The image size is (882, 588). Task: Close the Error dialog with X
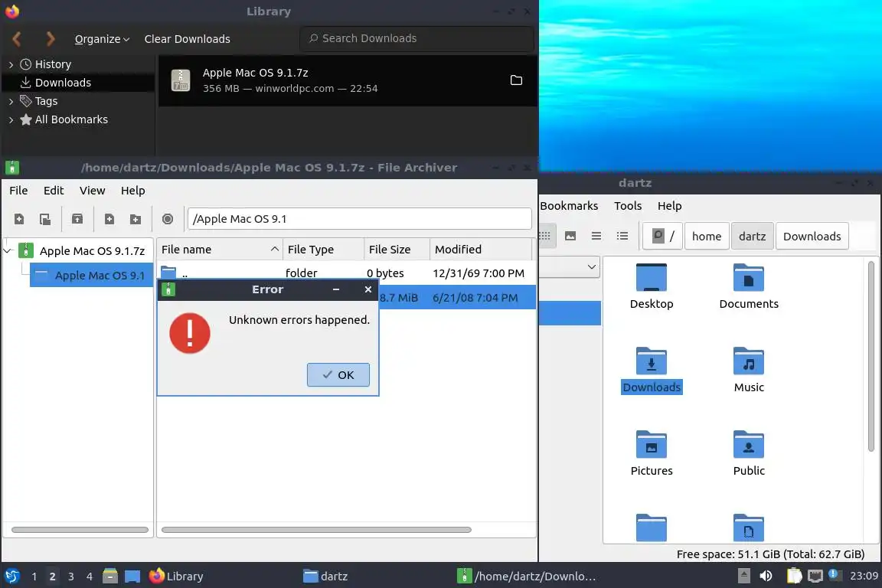point(367,289)
